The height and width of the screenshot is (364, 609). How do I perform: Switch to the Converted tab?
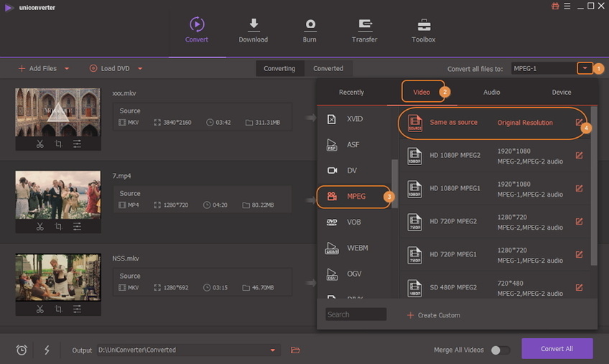coord(328,68)
